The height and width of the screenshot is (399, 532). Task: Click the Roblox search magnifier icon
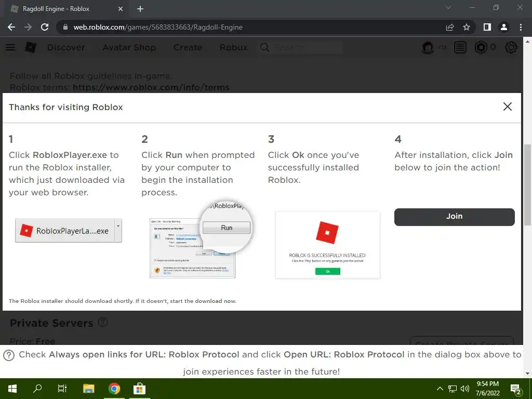[265, 47]
